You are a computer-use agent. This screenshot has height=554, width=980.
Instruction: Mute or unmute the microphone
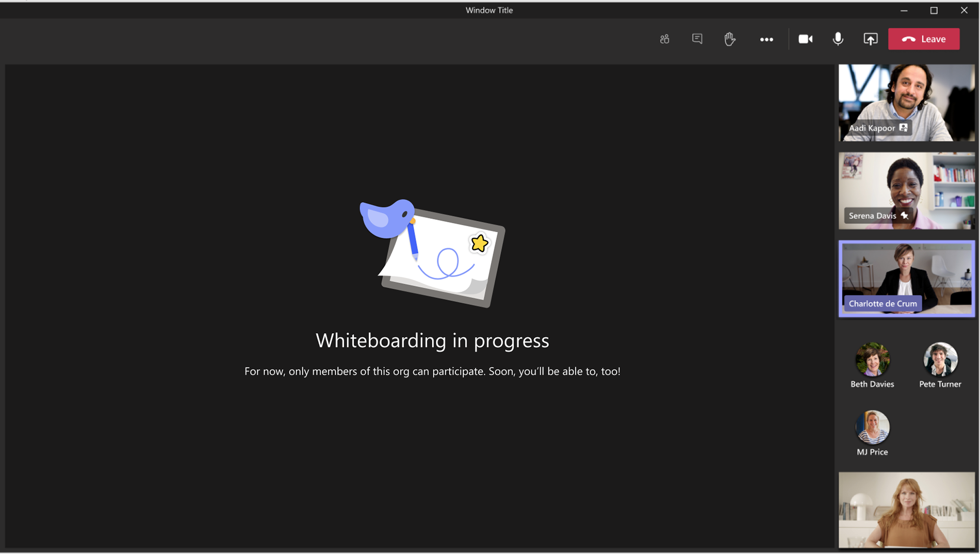tap(838, 39)
